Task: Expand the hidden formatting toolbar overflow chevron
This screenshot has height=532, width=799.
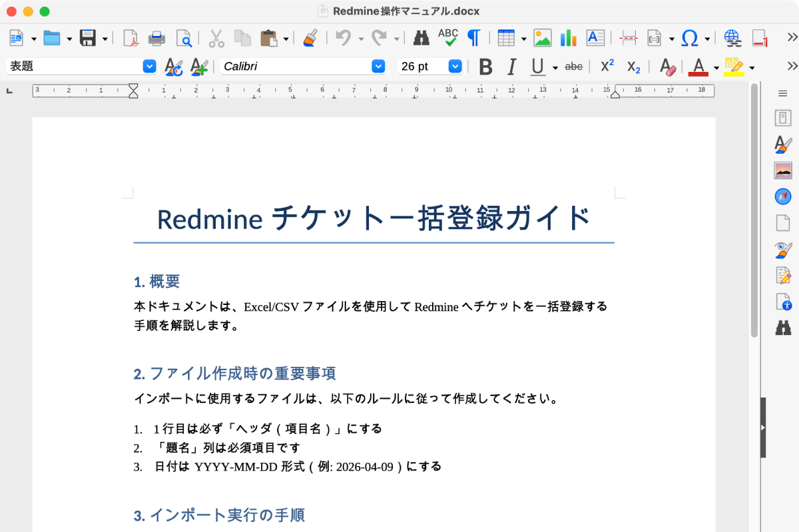Action: click(x=792, y=66)
